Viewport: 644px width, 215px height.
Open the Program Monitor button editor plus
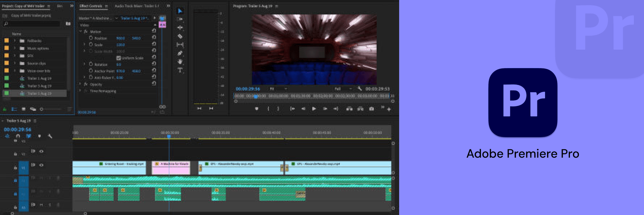point(389,109)
